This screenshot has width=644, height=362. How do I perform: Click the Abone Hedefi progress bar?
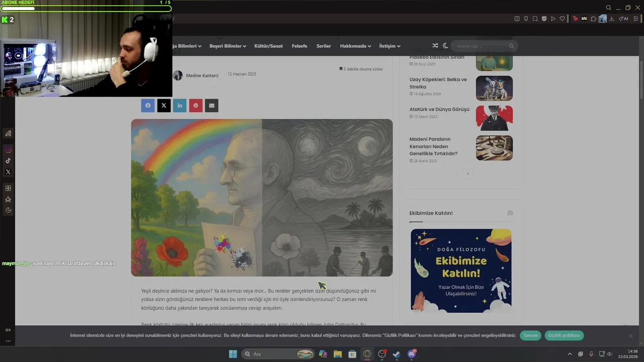tap(86, 9)
